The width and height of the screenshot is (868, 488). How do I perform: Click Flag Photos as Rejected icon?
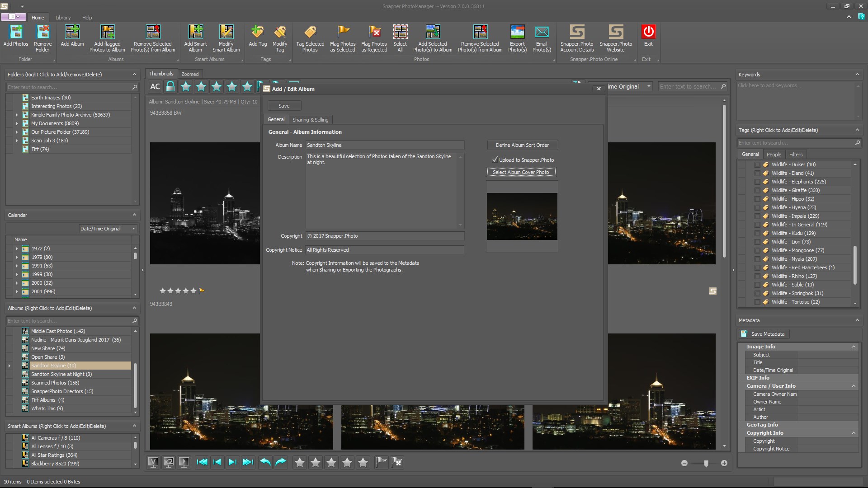[x=374, y=32]
